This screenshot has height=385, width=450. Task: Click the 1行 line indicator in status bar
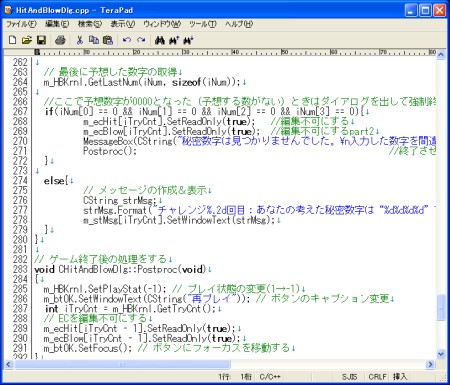pos(224,377)
